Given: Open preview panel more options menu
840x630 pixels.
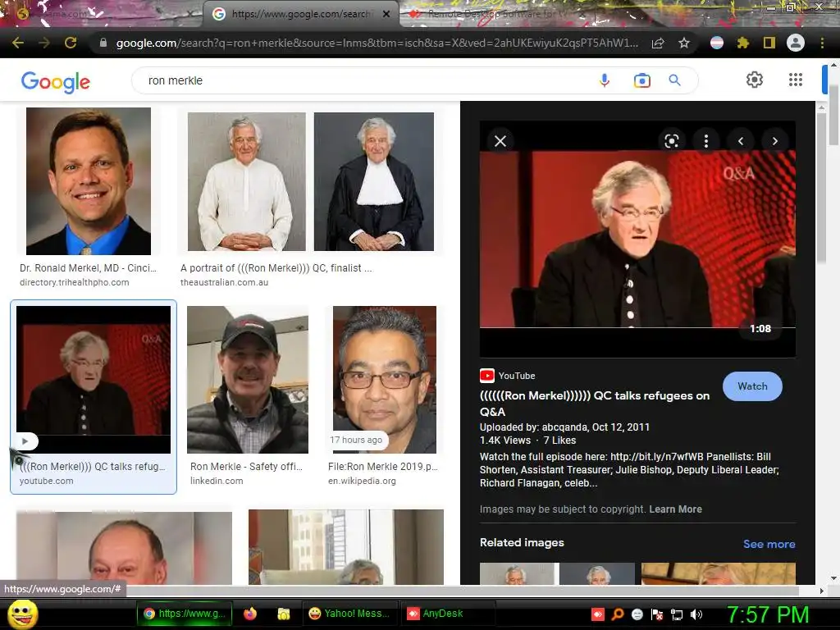Looking at the screenshot, I should 706,141.
